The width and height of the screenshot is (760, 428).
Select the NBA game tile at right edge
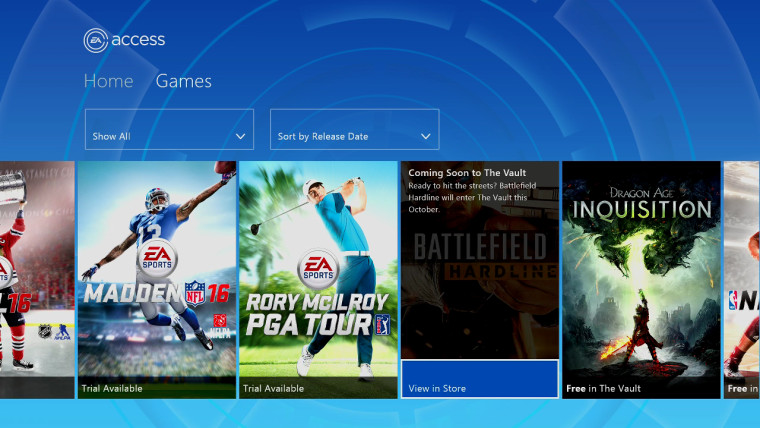pyautogui.click(x=742, y=280)
